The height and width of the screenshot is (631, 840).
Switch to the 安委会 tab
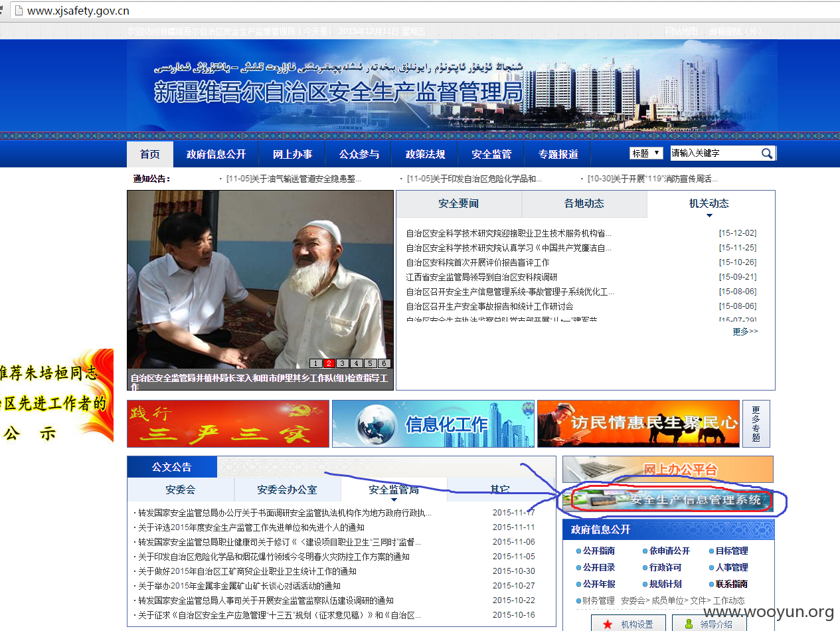181,490
